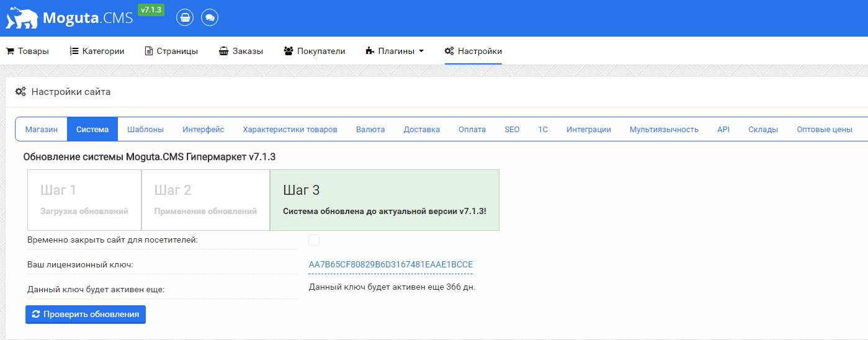
Task: Open the Покупатели menu section
Action: click(x=314, y=51)
